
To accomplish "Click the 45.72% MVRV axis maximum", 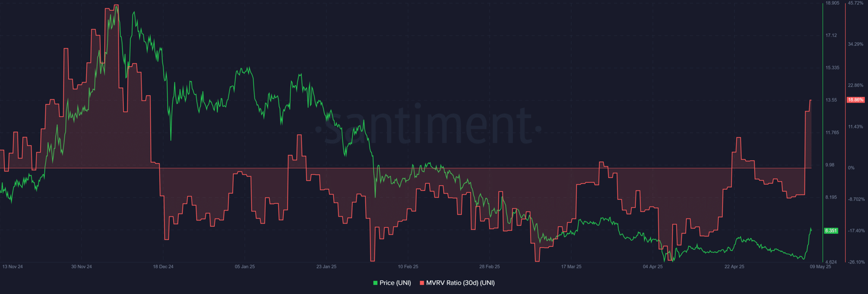I will click(856, 3).
